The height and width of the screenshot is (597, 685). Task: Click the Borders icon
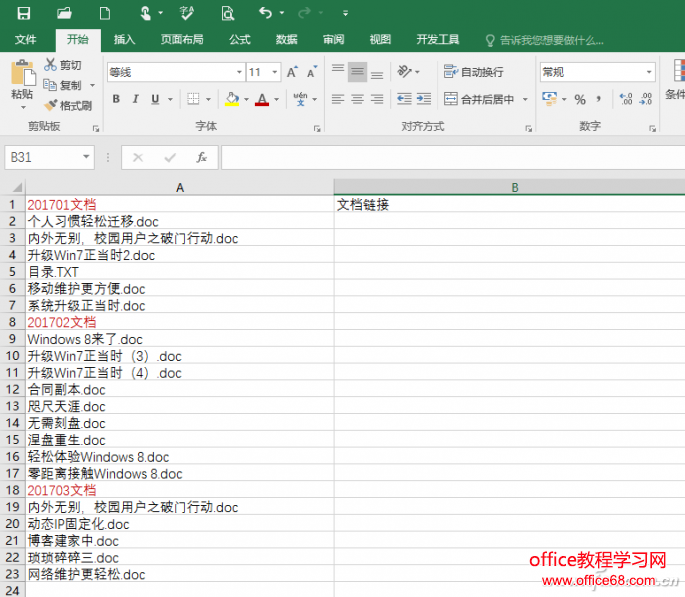coord(193,99)
